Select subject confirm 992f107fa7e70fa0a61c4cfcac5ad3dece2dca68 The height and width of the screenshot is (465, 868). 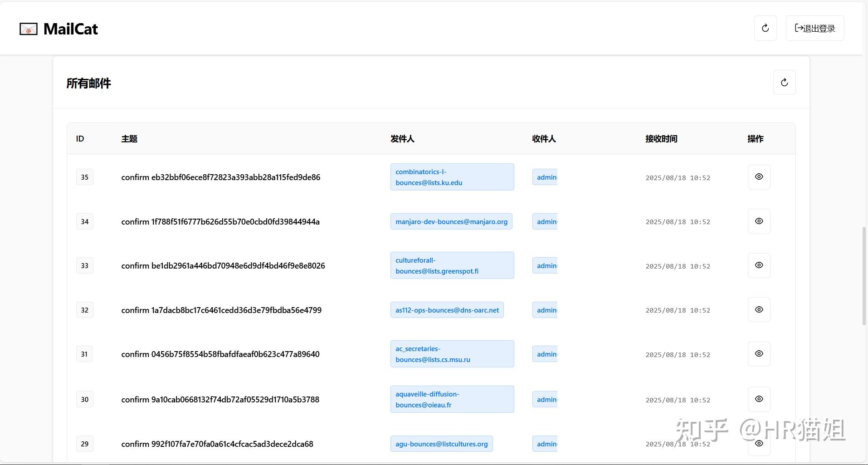tap(217, 444)
